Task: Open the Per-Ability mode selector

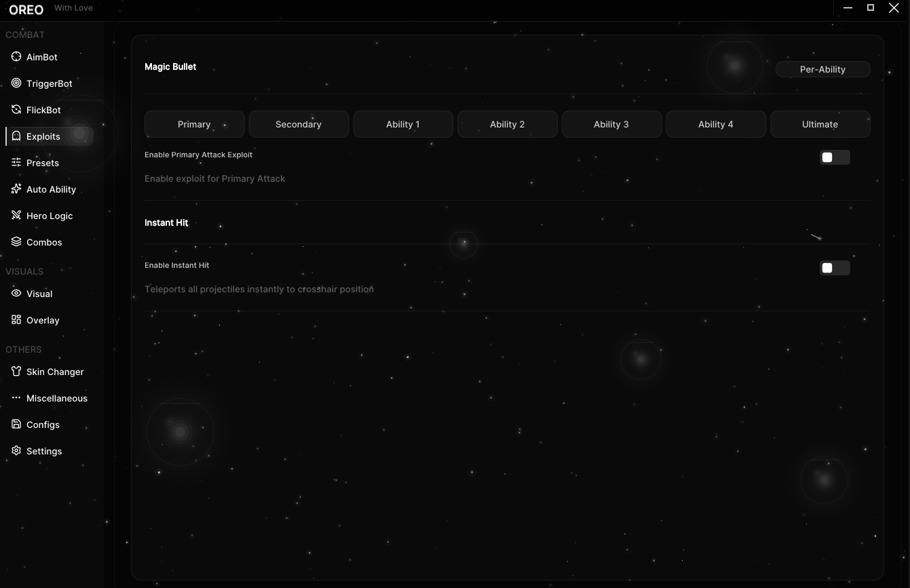Action: 822,69
